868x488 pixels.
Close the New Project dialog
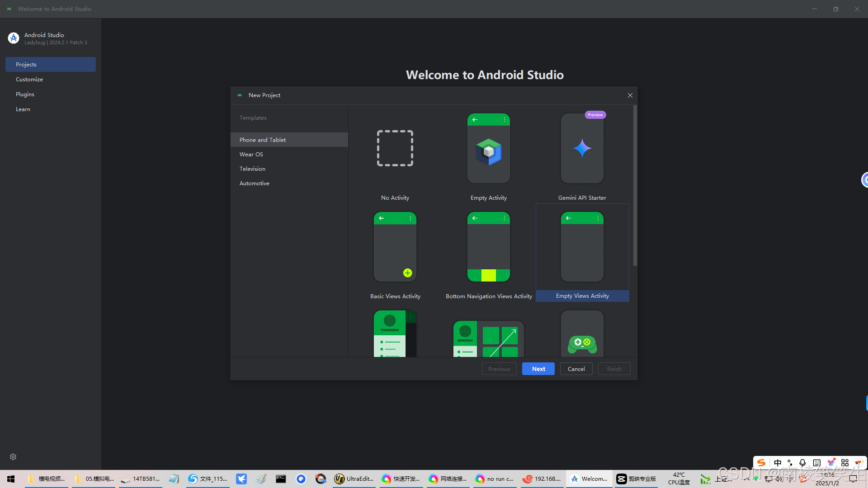click(630, 95)
